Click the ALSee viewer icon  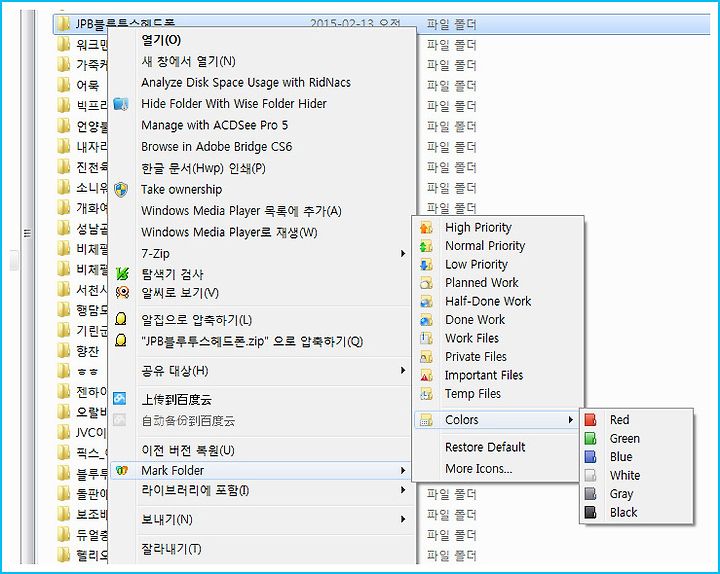(122, 293)
